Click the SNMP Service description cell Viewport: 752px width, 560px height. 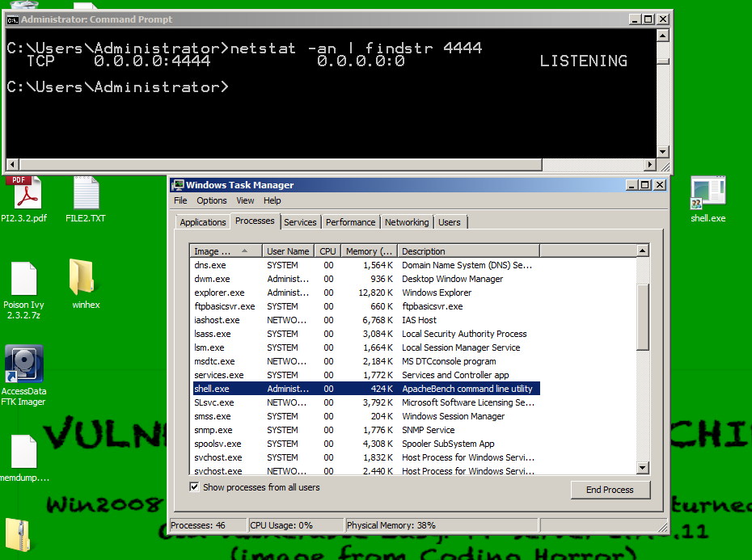coord(429,430)
